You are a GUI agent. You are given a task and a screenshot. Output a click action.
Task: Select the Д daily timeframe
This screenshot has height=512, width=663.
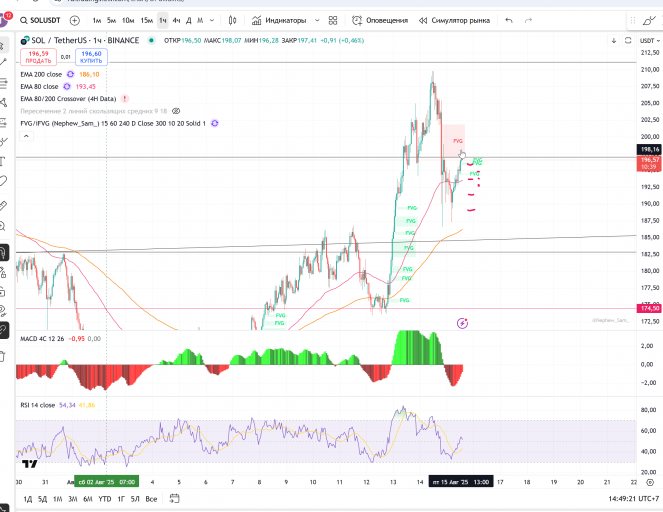pyautogui.click(x=189, y=20)
